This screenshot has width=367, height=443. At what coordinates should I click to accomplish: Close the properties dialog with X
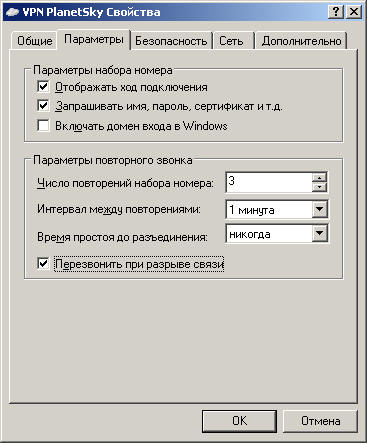(353, 12)
